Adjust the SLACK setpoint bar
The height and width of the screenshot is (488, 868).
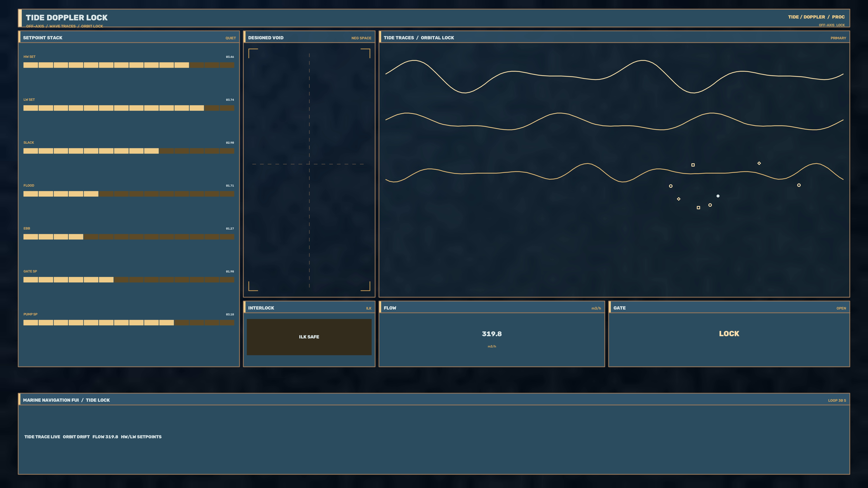pyautogui.click(x=129, y=151)
